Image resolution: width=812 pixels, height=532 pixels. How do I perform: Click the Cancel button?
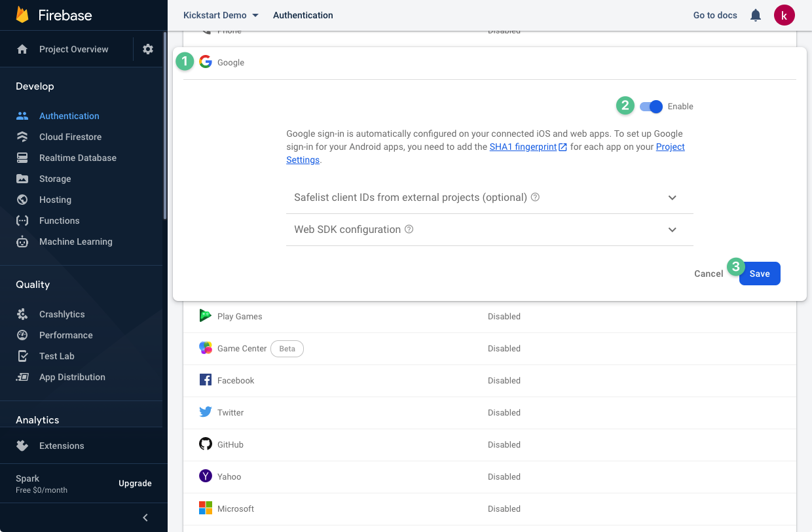tap(709, 274)
